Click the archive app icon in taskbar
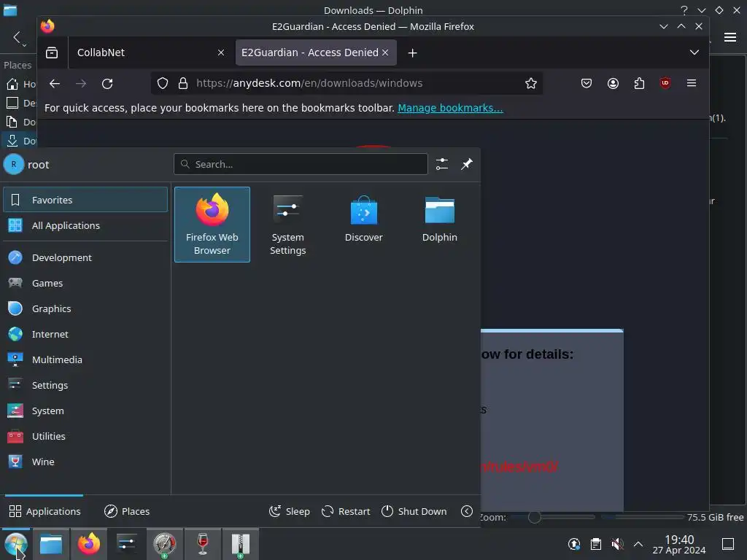This screenshot has width=747, height=560. point(241,544)
